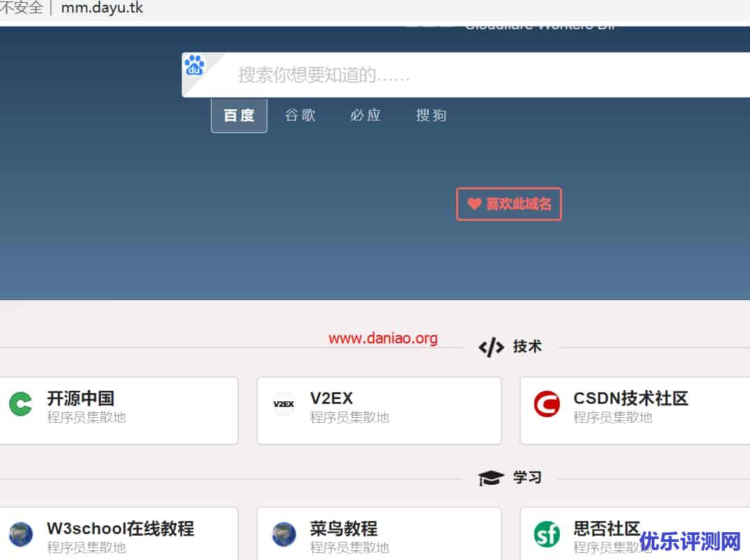Click 程序员集散地 subtitle under CSDN技术社区

[613, 417]
